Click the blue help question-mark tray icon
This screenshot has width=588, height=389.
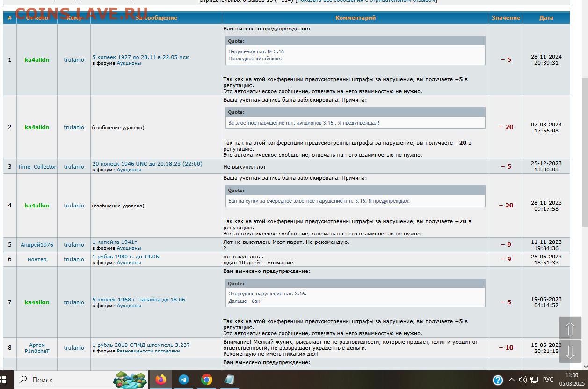click(498, 380)
